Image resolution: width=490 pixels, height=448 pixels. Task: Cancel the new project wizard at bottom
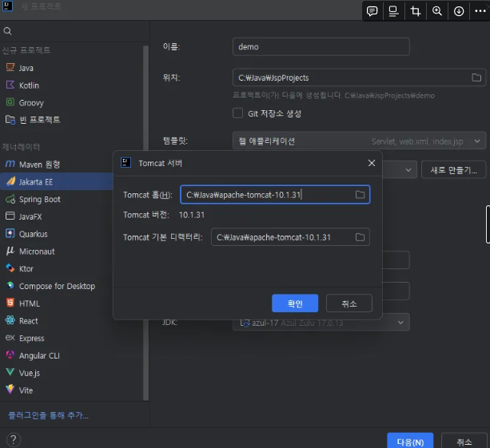click(464, 442)
